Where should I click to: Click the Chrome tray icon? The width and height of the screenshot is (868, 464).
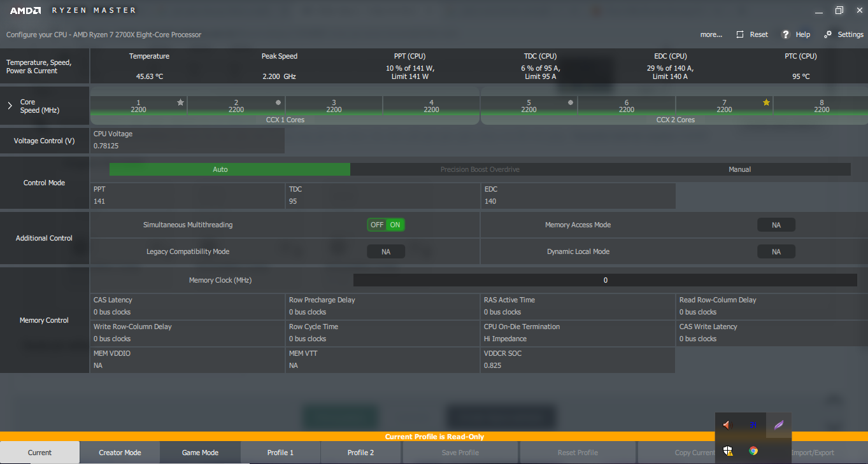753,451
